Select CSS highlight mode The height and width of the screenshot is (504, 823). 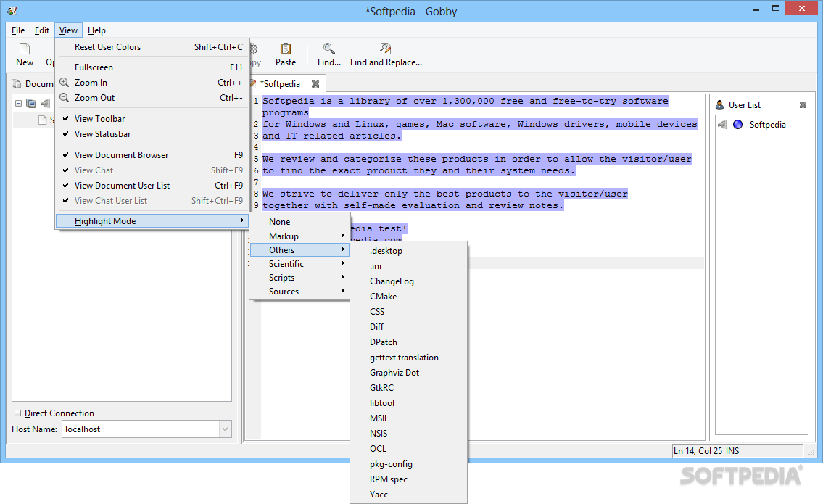tap(408, 312)
